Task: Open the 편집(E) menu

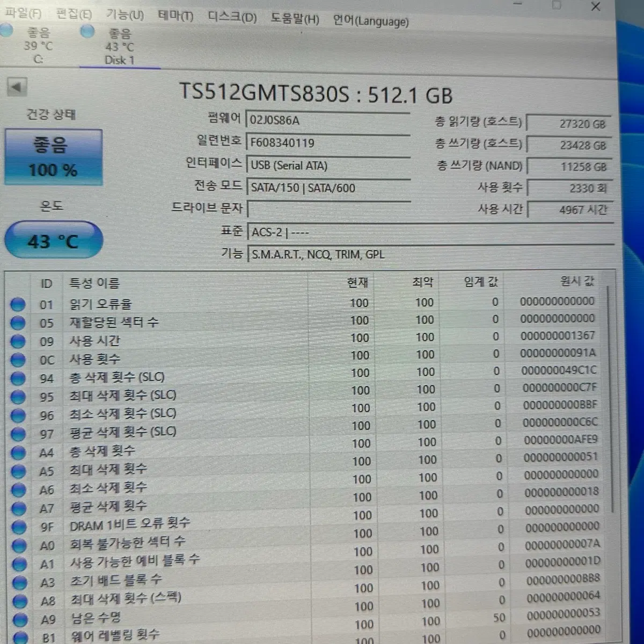Action: 74,14
